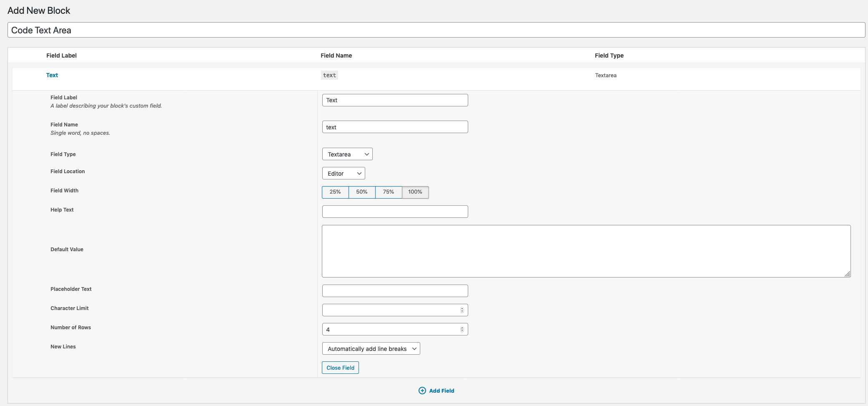Image resolution: width=868 pixels, height=406 pixels.
Task: Open the New Lines dropdown
Action: click(371, 348)
